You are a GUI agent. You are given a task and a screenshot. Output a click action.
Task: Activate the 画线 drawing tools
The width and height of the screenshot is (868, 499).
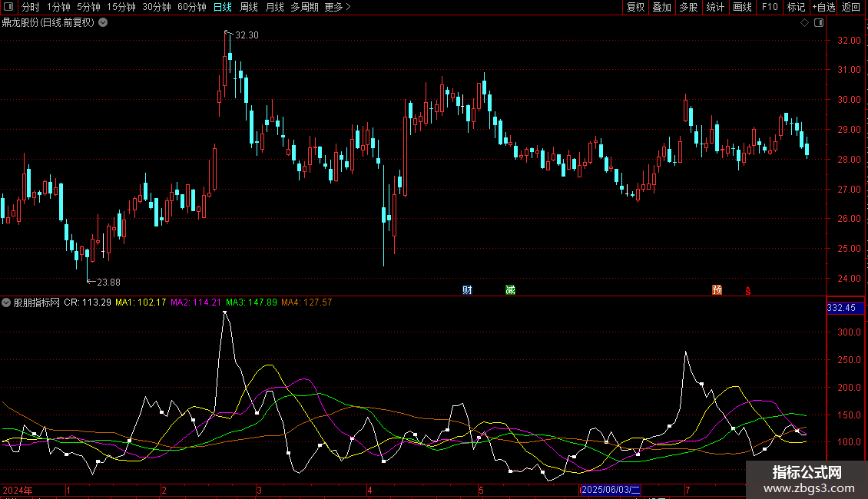click(742, 7)
